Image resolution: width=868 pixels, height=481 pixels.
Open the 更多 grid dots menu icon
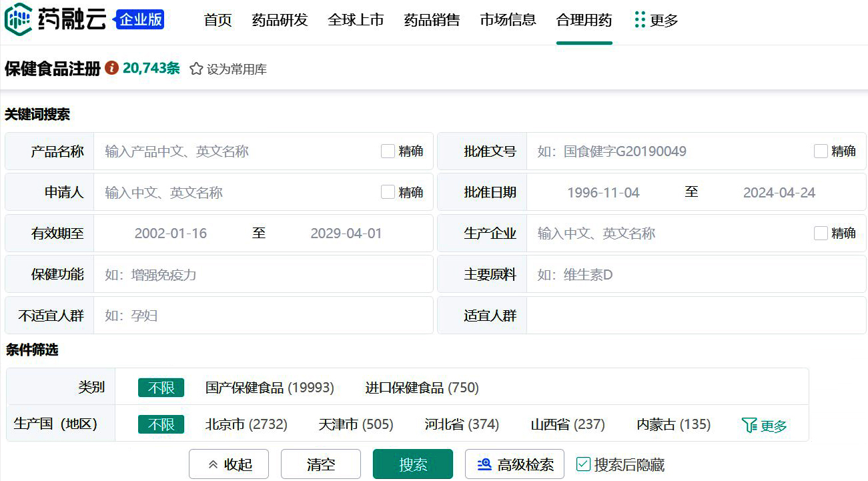tap(639, 20)
